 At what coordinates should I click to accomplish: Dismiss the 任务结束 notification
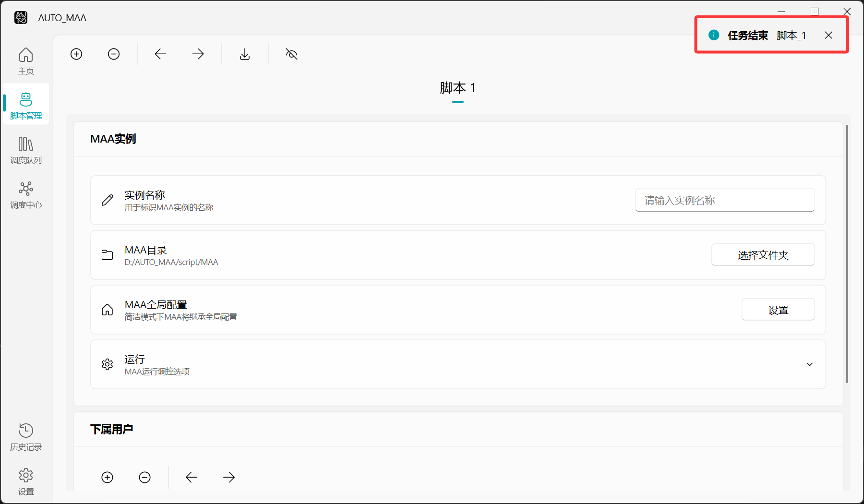pyautogui.click(x=828, y=35)
